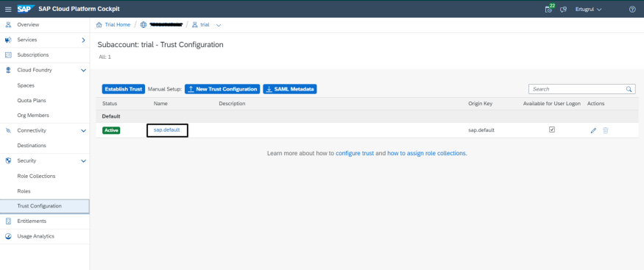Image resolution: width=644 pixels, height=270 pixels.
Task: Collapse the Security section chevron
Action: [x=83, y=161]
